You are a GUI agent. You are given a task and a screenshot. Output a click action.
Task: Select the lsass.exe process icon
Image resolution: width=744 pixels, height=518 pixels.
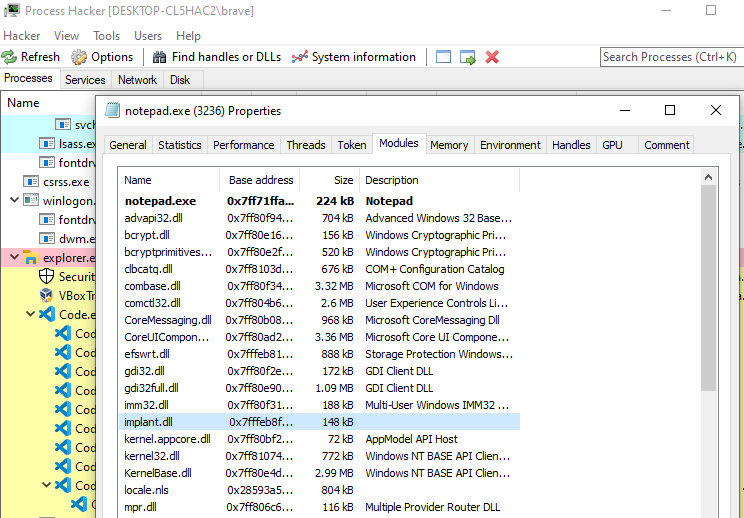[46, 143]
